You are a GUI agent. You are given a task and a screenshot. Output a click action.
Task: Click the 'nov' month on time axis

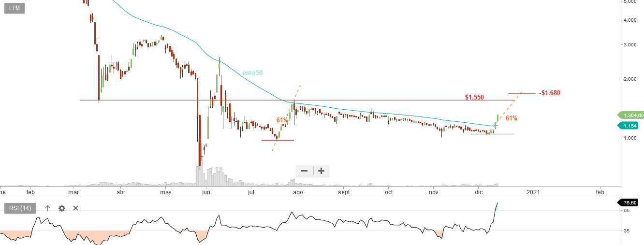point(433,192)
